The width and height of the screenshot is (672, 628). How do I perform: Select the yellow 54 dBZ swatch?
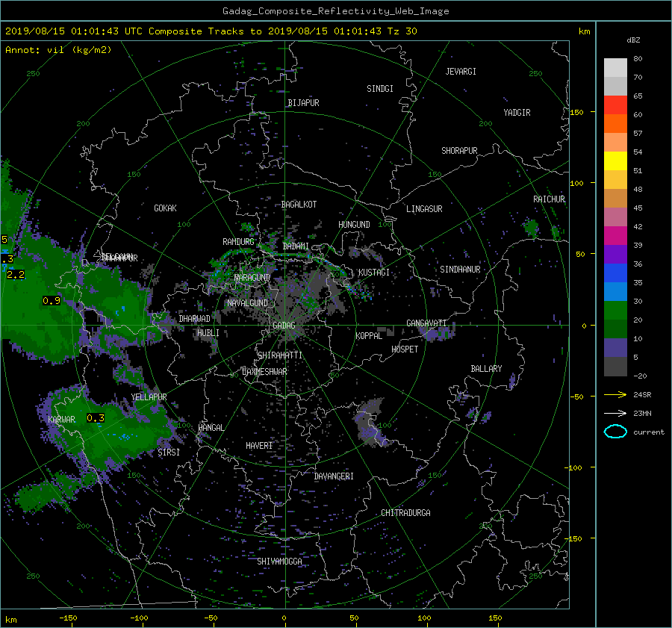coord(615,161)
